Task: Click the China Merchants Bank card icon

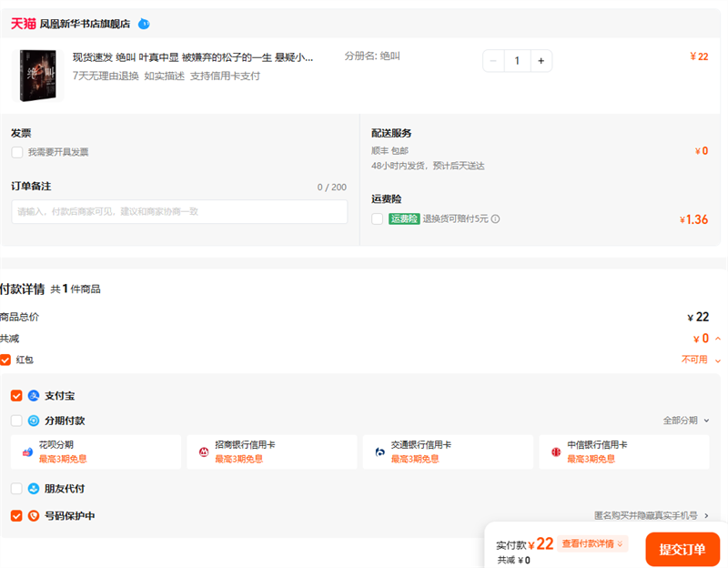Action: [204, 451]
